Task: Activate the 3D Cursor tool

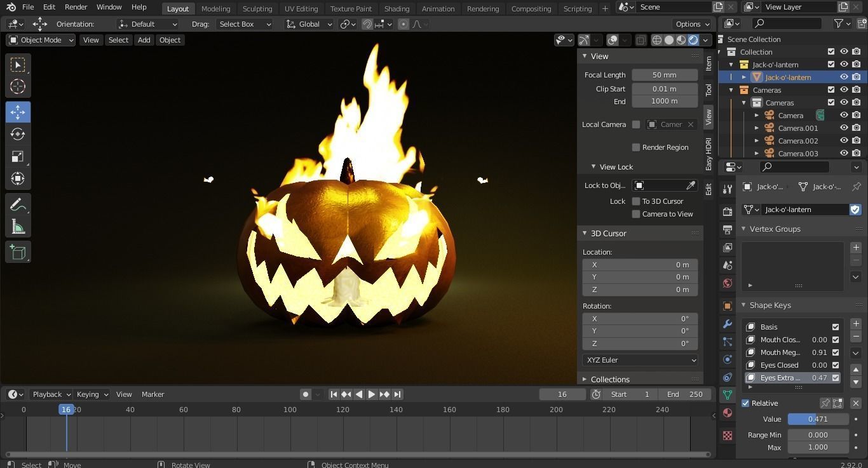Action: pos(18,87)
